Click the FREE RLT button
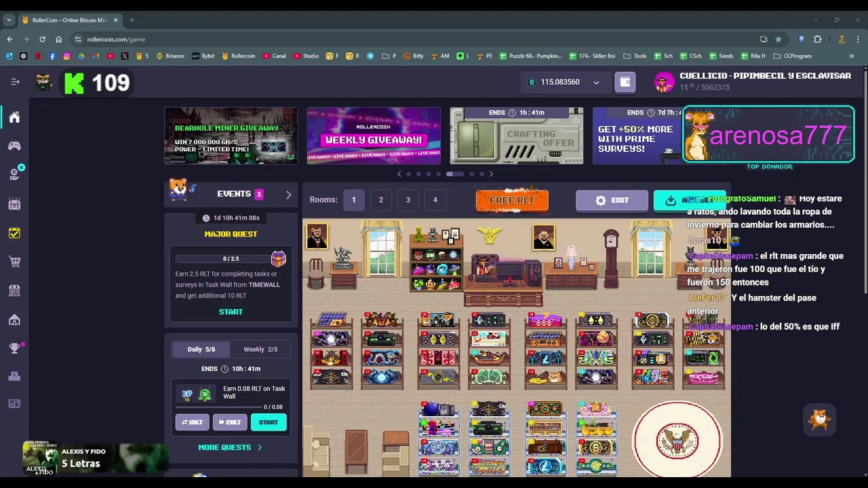The width and height of the screenshot is (868, 488). (x=512, y=201)
